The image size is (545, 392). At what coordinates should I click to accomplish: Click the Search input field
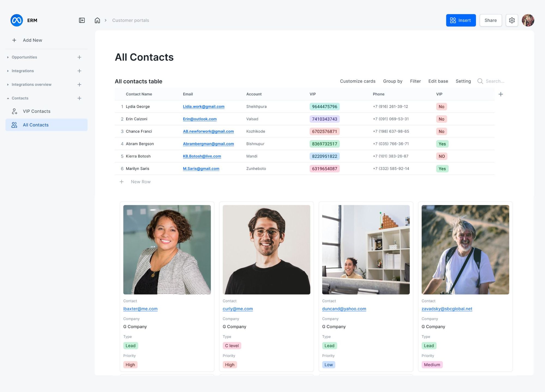point(495,81)
